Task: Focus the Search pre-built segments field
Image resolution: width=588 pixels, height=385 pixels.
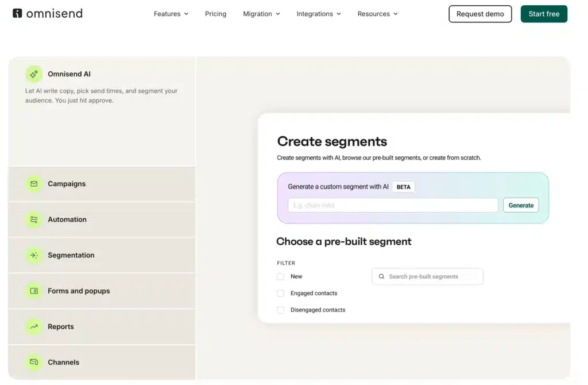Action: (427, 276)
